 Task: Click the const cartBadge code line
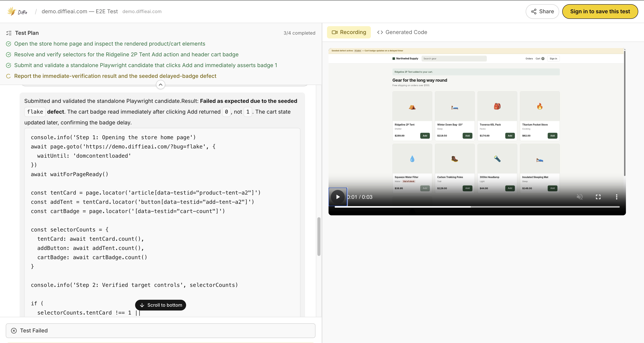(128, 211)
